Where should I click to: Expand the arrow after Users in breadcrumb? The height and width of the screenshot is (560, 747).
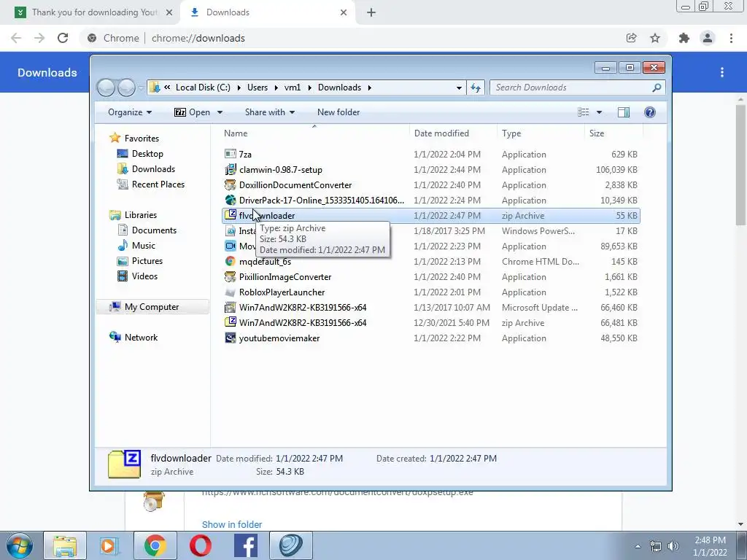[x=276, y=87]
